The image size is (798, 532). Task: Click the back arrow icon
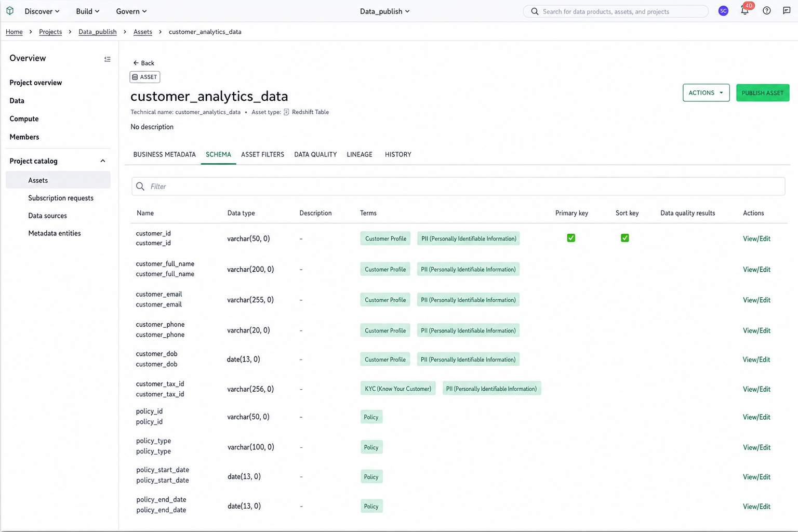(136, 63)
